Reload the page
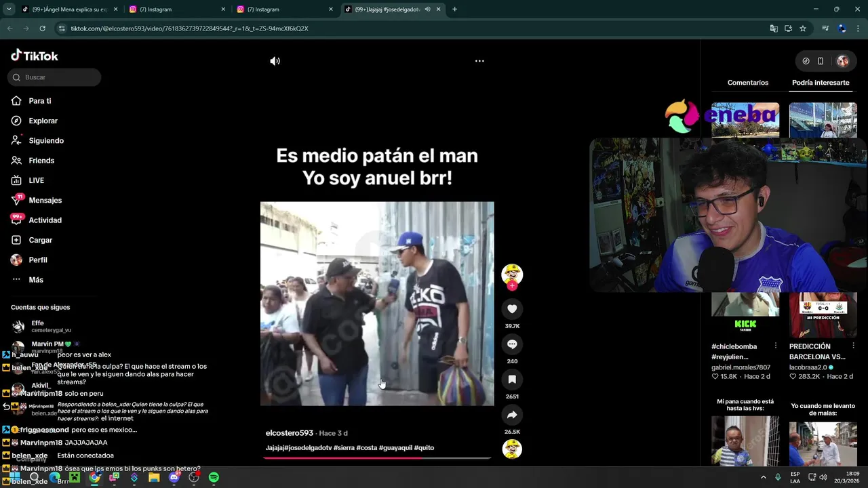868x488 pixels. [42, 28]
